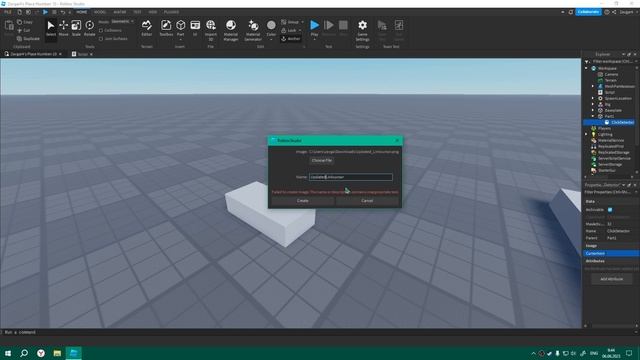The width and height of the screenshot is (640, 360).
Task: Activate the Rotate tool
Action: [89, 28]
